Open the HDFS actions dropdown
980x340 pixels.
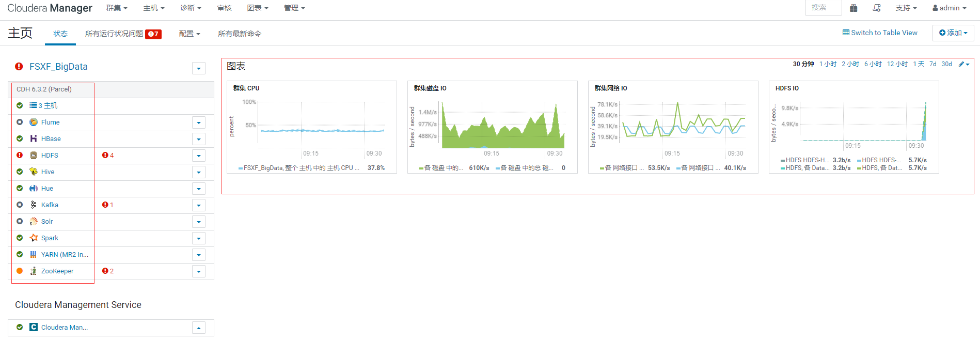click(x=199, y=156)
